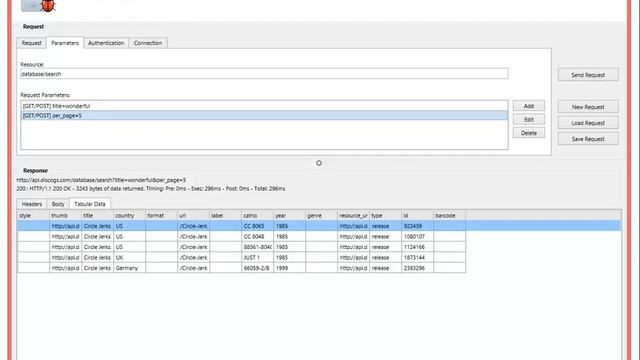640x360 pixels.
Task: Sort by the type column header
Action: click(x=385, y=215)
